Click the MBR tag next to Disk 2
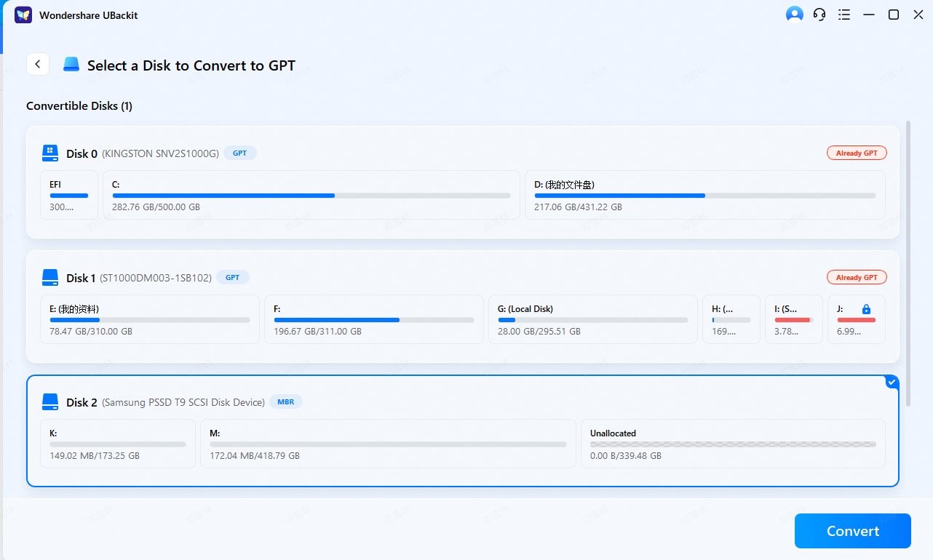 tap(286, 401)
